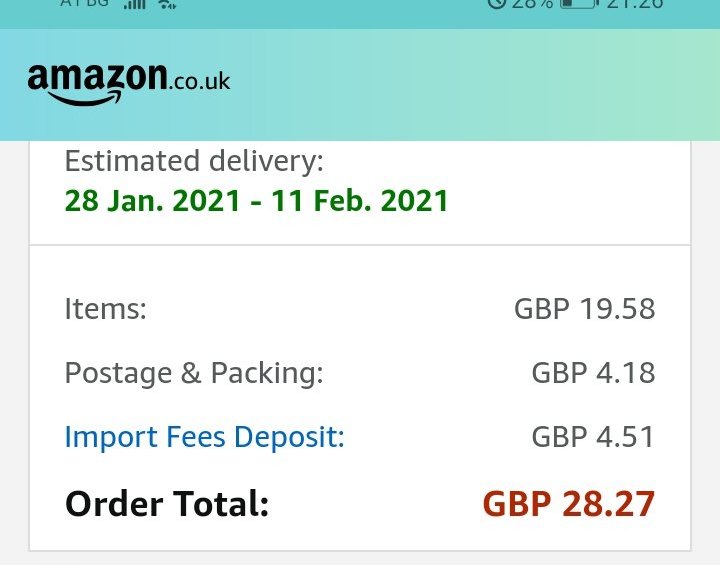Tap the mobile signal strength icon

[135, 5]
